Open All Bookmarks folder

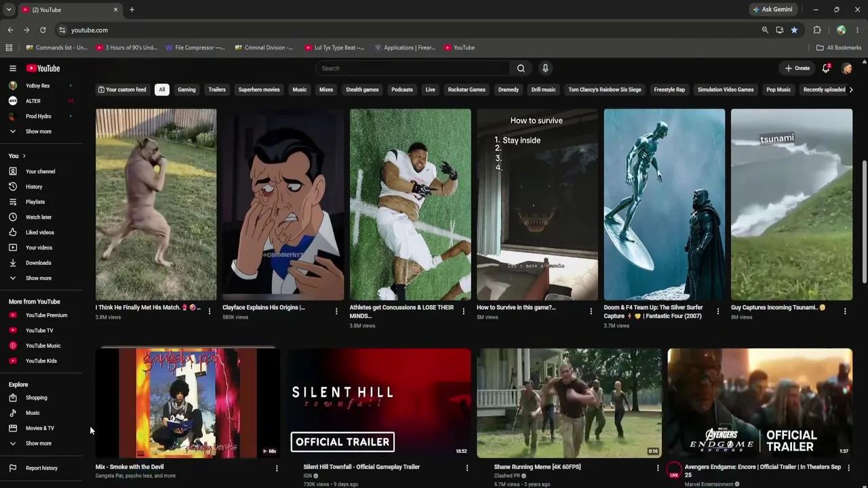click(x=839, y=47)
